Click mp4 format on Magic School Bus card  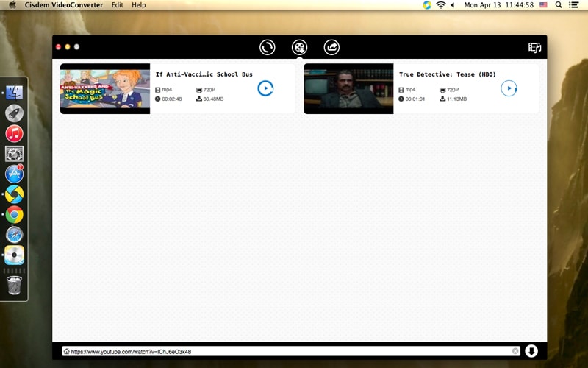click(167, 90)
